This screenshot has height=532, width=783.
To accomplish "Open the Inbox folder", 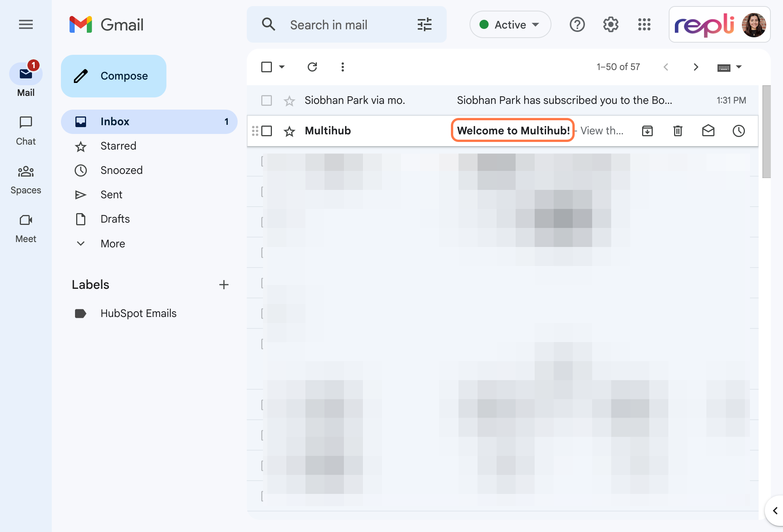I will tap(149, 122).
